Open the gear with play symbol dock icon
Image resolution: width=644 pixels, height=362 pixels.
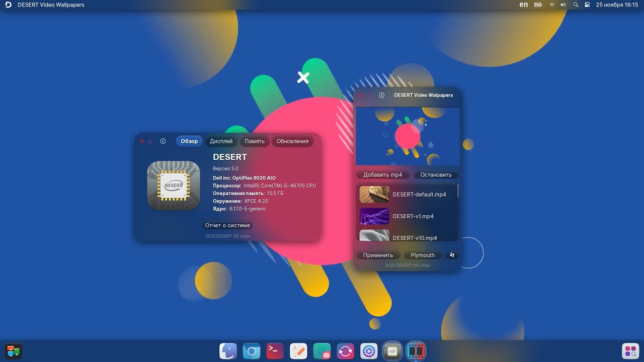(369, 351)
